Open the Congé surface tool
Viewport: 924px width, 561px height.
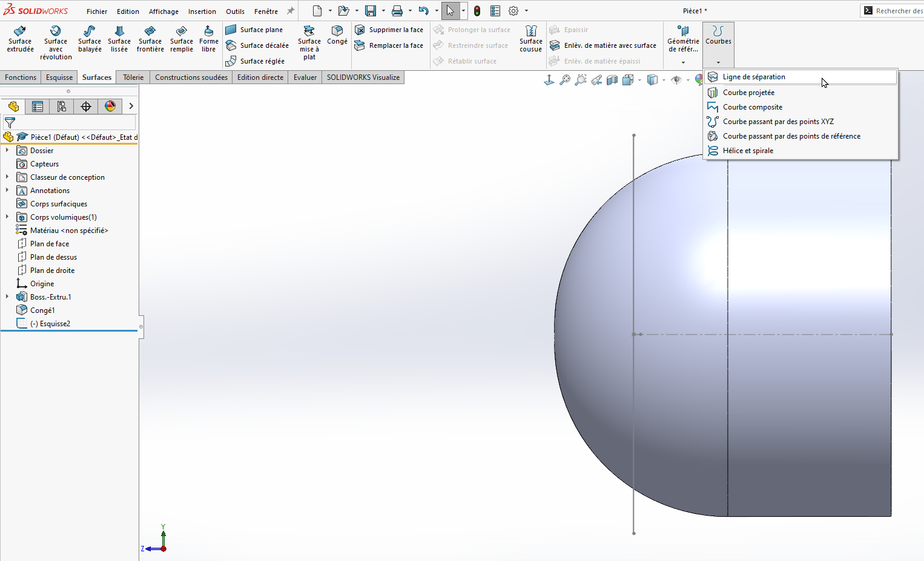tap(337, 36)
